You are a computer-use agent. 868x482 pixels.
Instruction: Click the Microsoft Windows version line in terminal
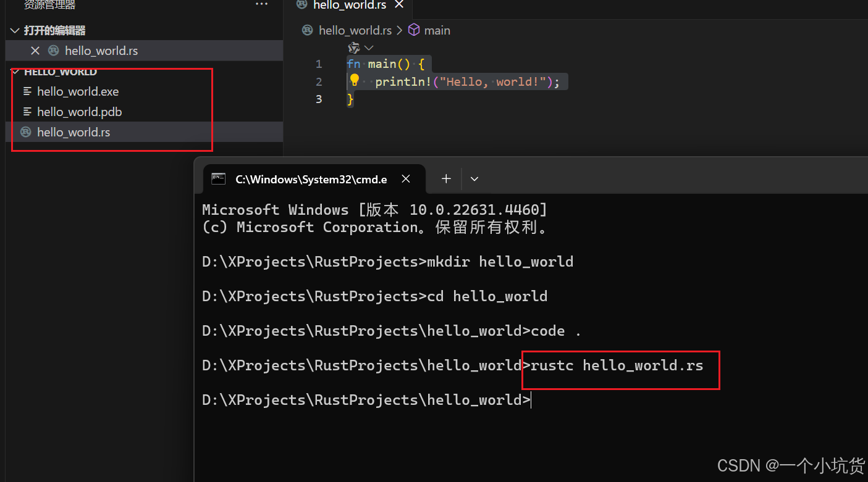click(x=374, y=210)
